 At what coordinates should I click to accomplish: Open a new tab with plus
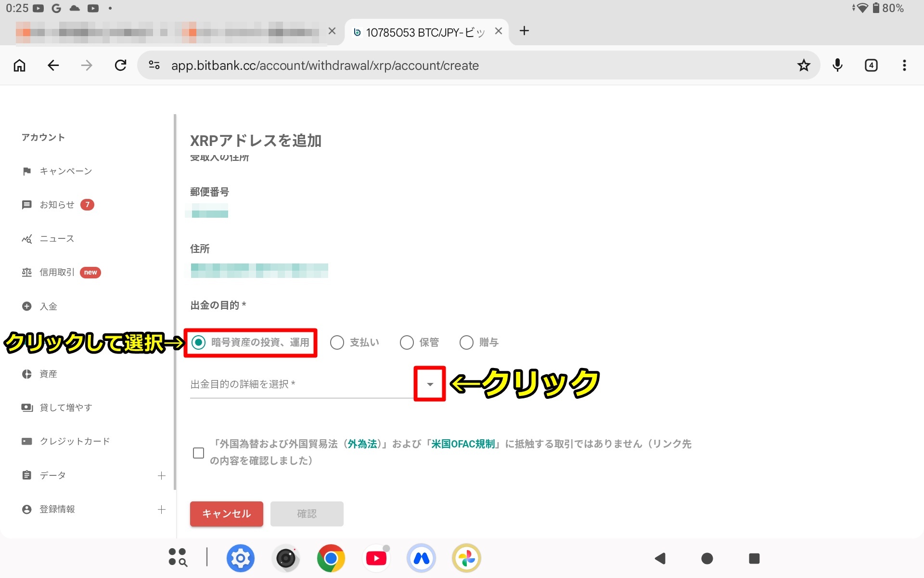524,31
